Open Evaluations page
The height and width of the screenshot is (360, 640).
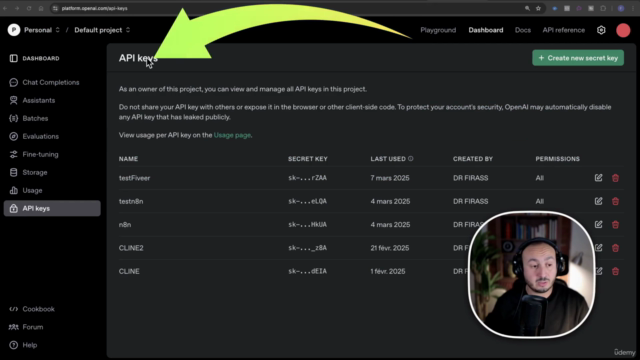click(34, 136)
